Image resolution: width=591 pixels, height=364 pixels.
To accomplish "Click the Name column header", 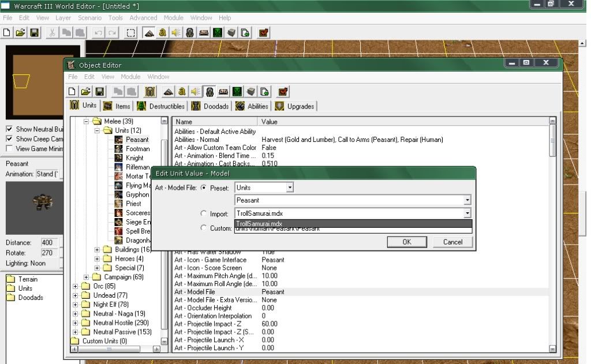I will tap(215, 122).
